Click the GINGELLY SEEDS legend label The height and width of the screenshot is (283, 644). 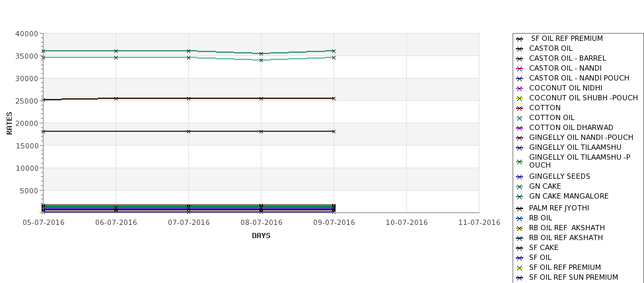click(559, 176)
